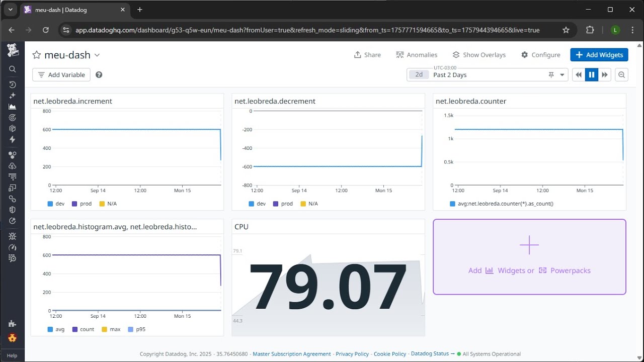The height and width of the screenshot is (362, 644).
Task: Open the Privacy Policy footer link
Action: [x=352, y=354]
